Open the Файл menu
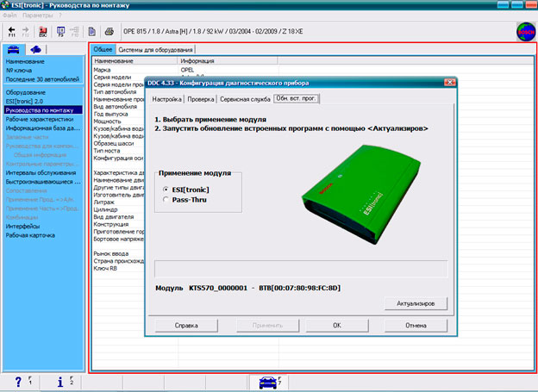The image size is (538, 392). coord(10,16)
